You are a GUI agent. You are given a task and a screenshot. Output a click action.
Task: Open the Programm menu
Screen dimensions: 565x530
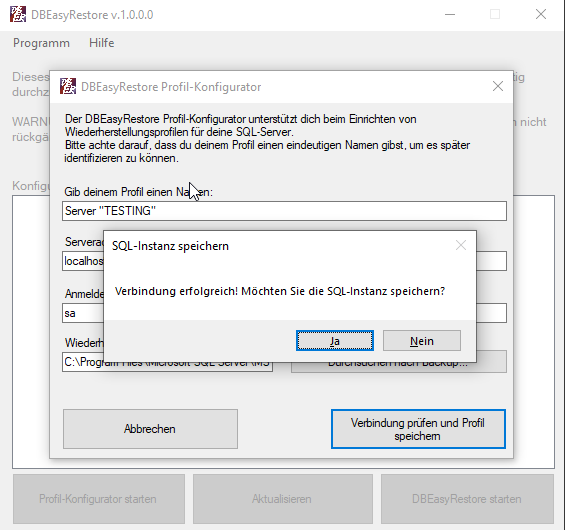[x=41, y=43]
